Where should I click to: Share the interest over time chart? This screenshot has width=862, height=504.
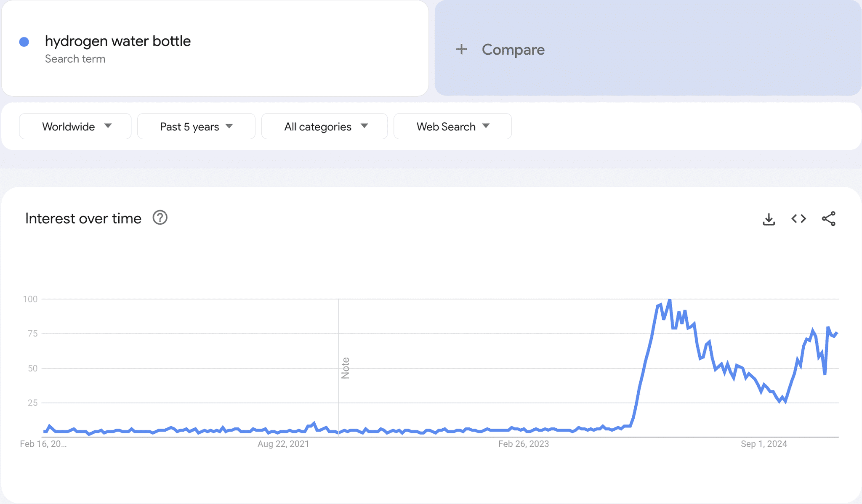(x=828, y=219)
